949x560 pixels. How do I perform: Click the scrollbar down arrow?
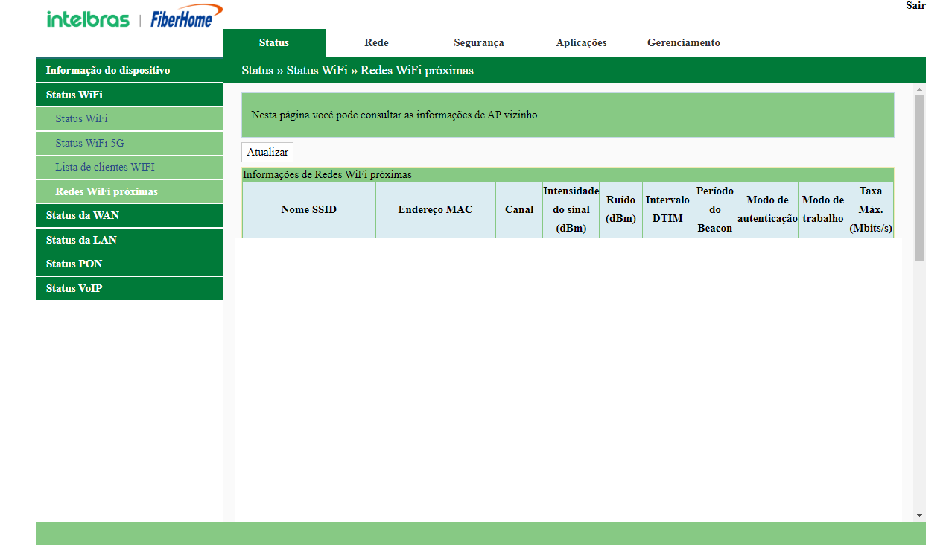point(919,515)
